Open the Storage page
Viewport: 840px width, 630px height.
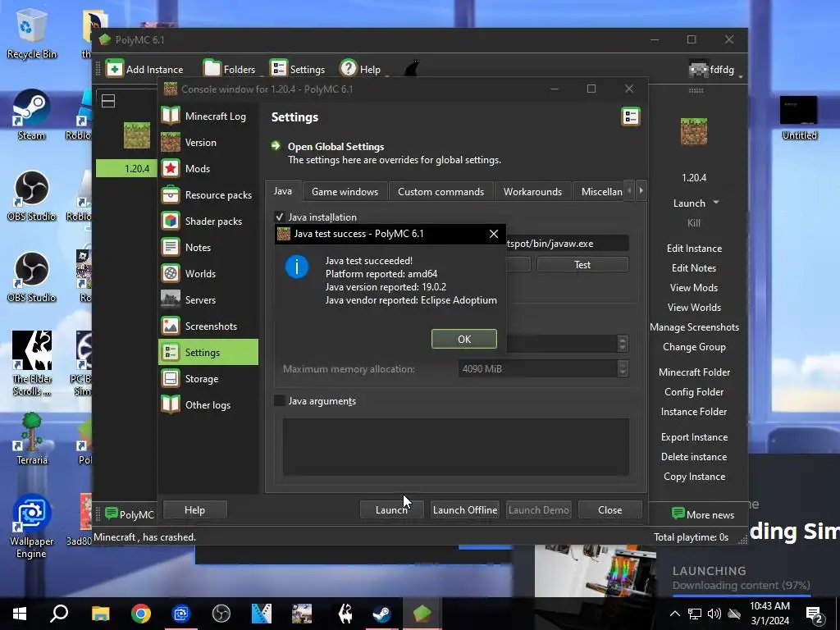point(208,379)
